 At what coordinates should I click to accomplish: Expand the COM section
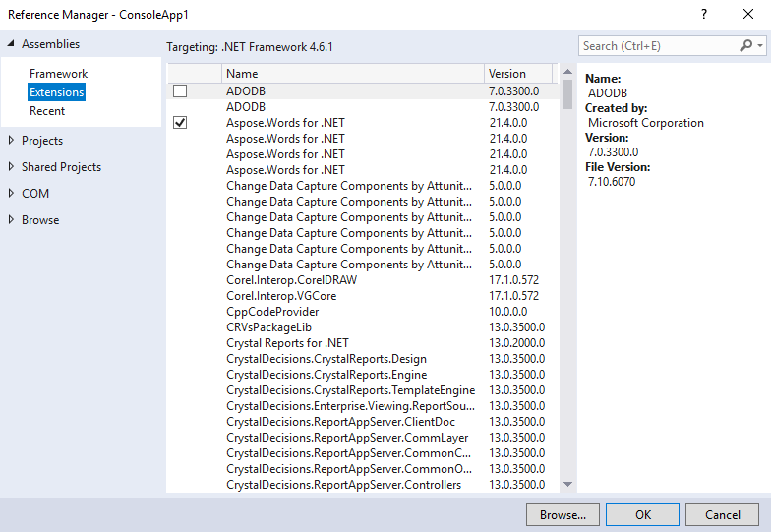pyautogui.click(x=11, y=193)
